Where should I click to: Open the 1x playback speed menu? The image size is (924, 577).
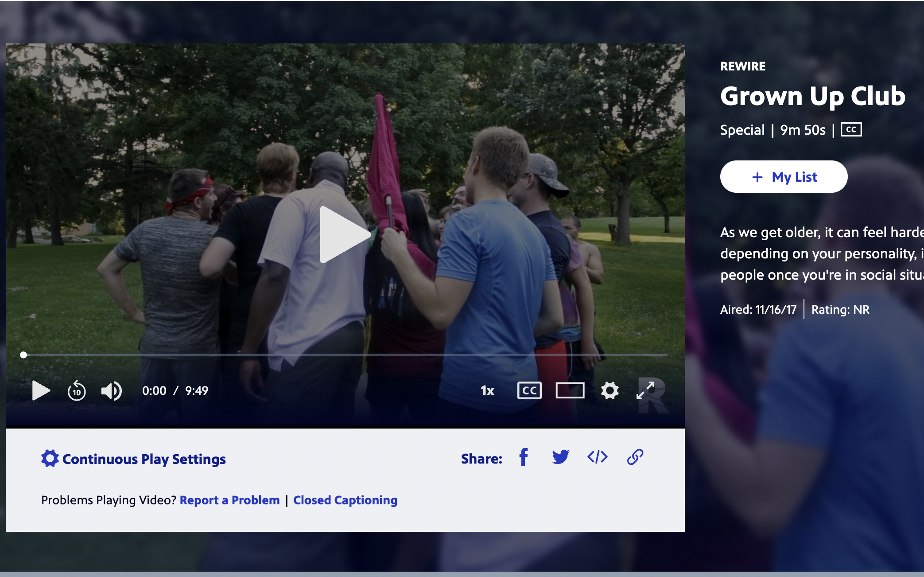click(487, 391)
